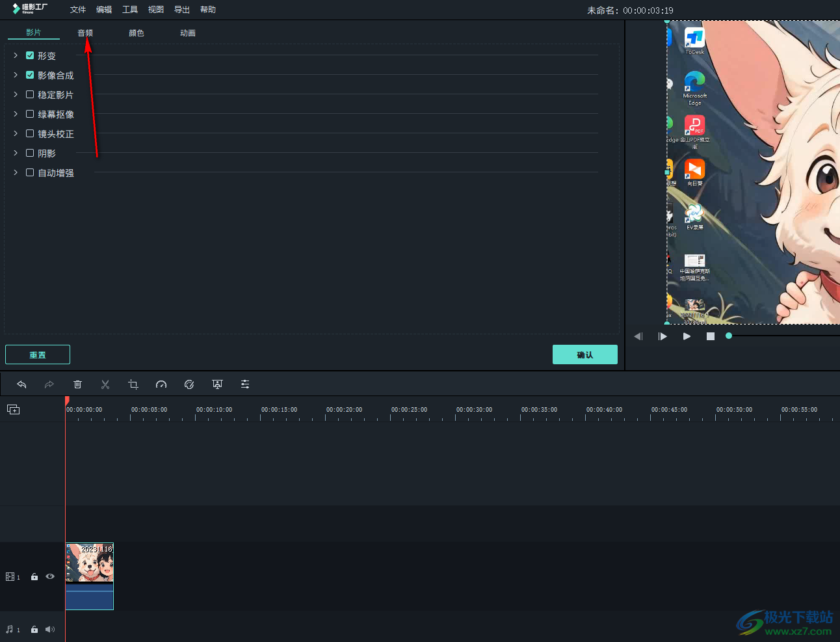Uncheck the 影像合成 checkbox

point(30,75)
